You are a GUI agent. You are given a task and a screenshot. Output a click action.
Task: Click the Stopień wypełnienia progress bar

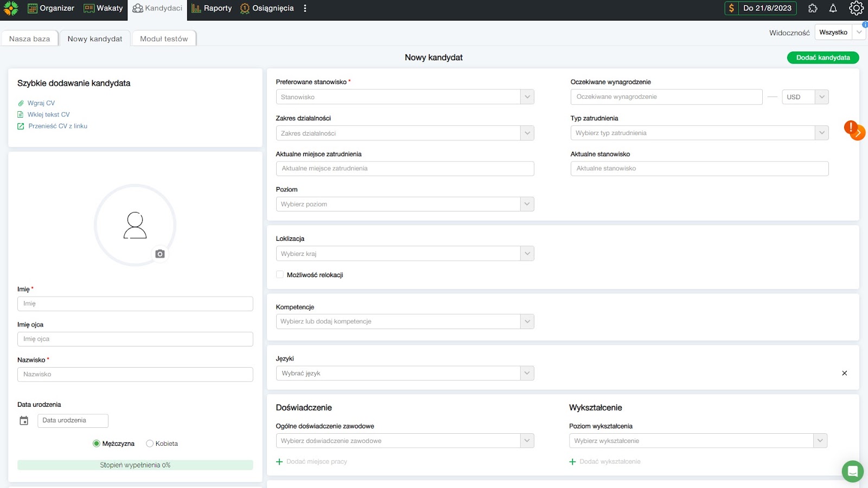(135, 465)
